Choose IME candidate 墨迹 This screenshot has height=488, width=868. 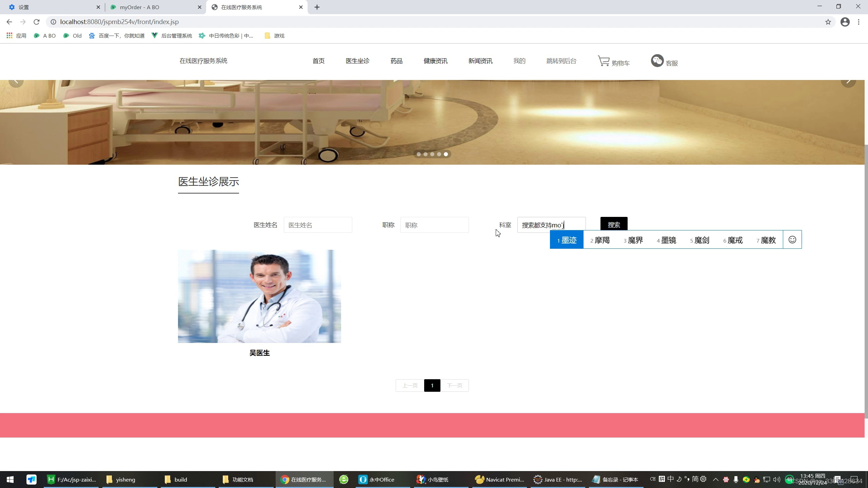point(567,240)
